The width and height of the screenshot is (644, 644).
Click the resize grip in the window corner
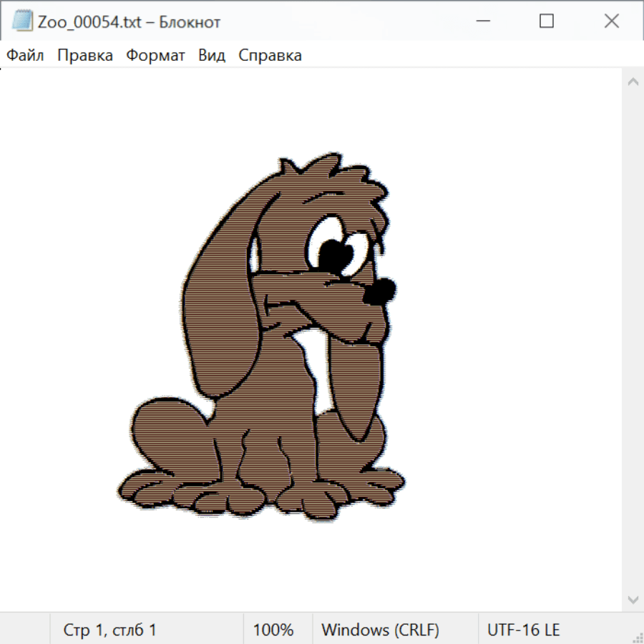pos(637,637)
